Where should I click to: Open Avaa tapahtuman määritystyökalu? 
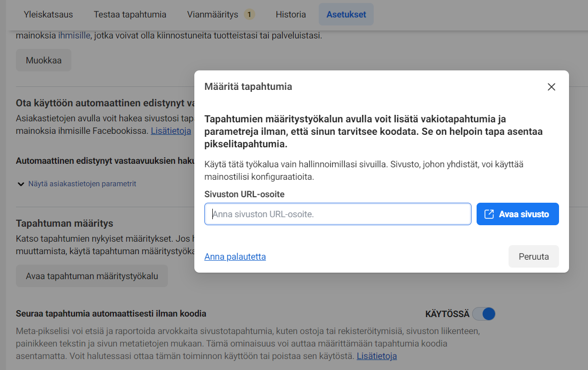tap(91, 275)
